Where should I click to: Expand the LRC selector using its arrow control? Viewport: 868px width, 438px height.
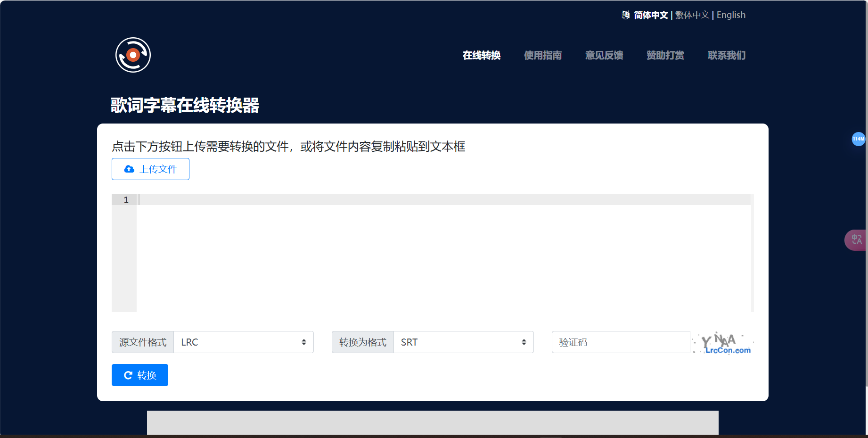pyautogui.click(x=303, y=342)
